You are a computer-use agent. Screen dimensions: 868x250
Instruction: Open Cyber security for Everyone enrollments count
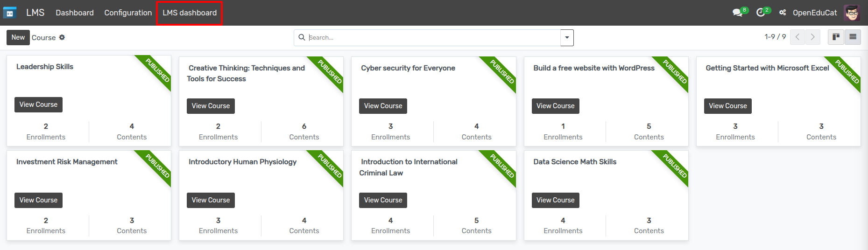pyautogui.click(x=390, y=132)
